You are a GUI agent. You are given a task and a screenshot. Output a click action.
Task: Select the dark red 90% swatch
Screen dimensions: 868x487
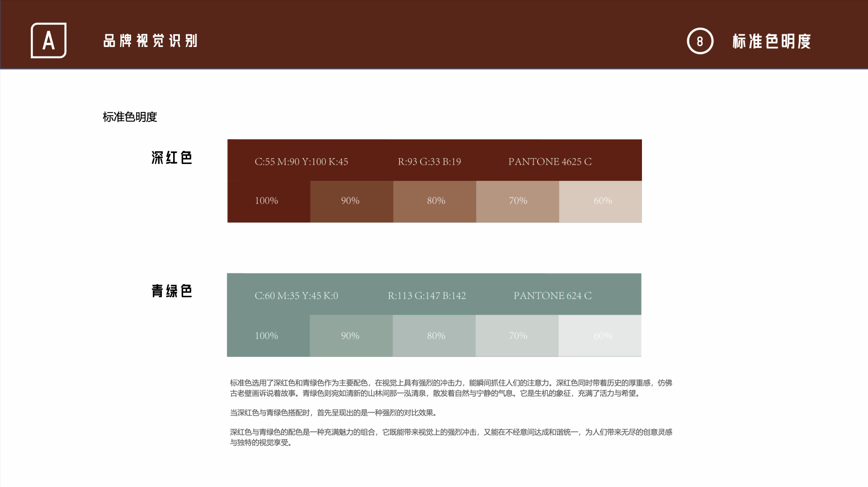[351, 201]
